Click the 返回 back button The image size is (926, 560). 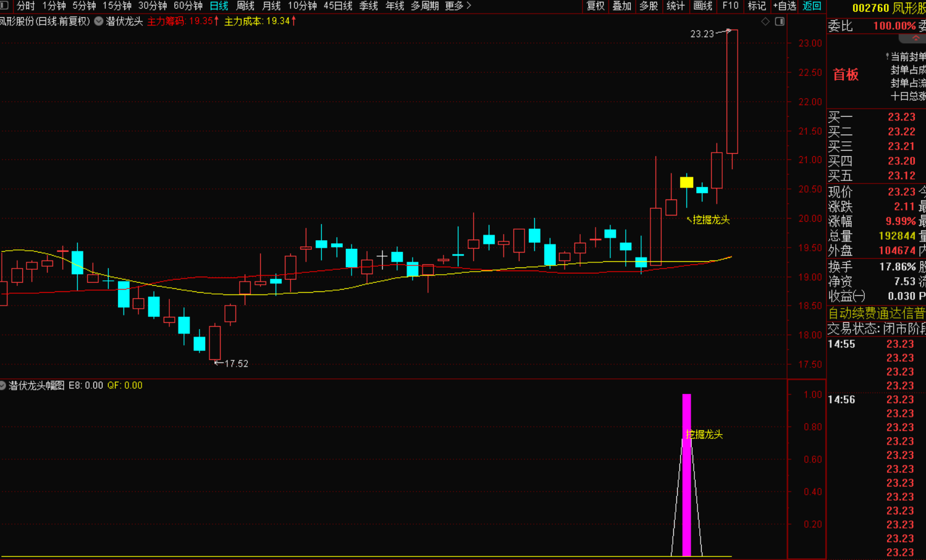coord(812,6)
